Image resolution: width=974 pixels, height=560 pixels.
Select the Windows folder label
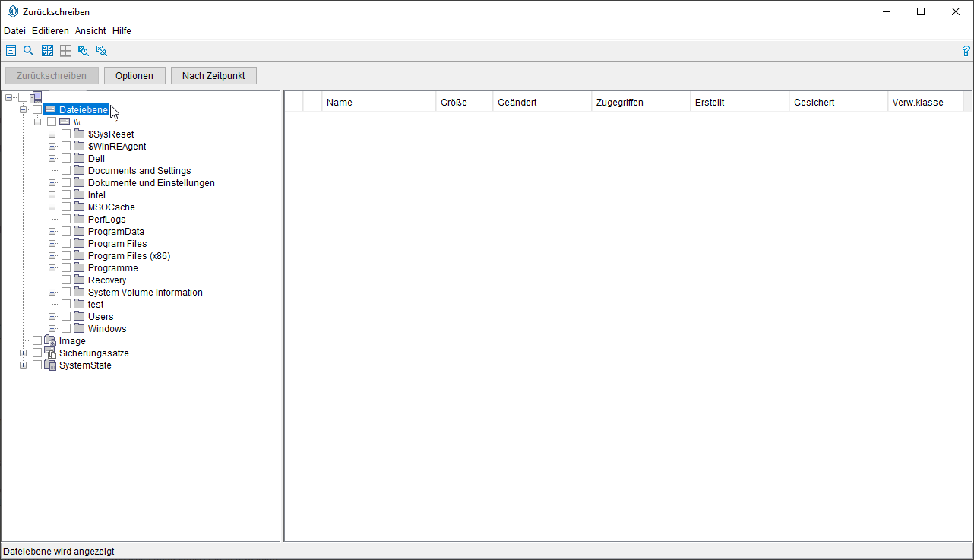point(107,329)
